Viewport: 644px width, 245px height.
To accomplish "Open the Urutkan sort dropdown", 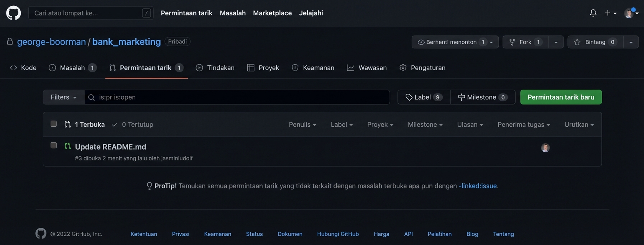I will pyautogui.click(x=579, y=124).
